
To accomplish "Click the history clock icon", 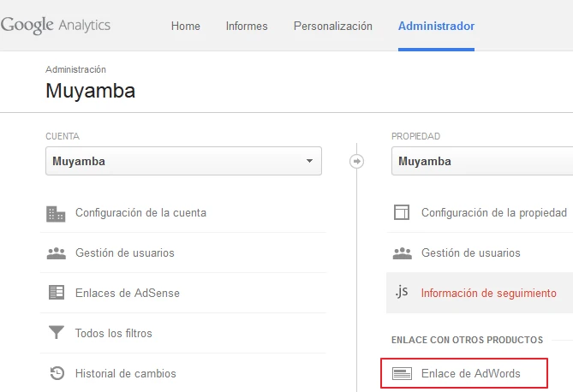I will 57,373.
